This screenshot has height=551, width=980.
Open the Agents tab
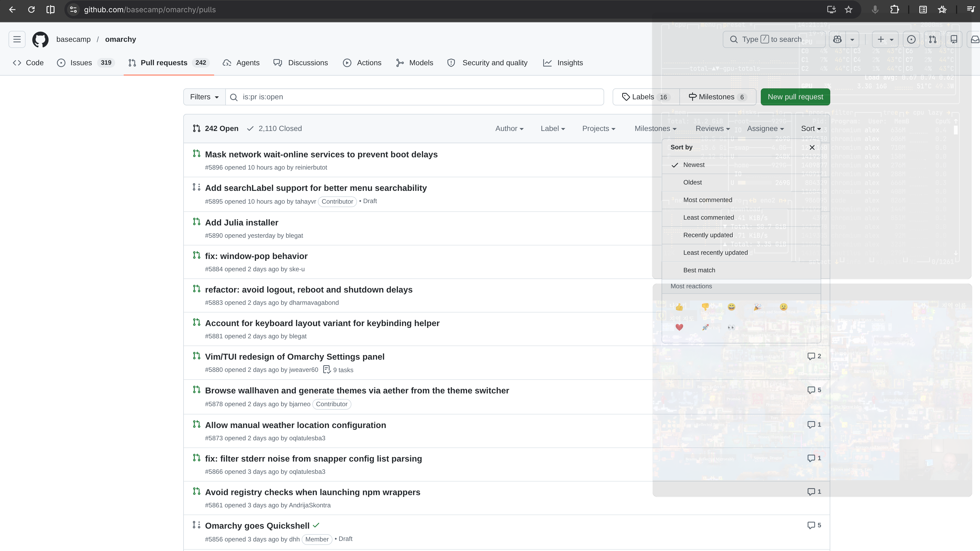[x=241, y=63]
